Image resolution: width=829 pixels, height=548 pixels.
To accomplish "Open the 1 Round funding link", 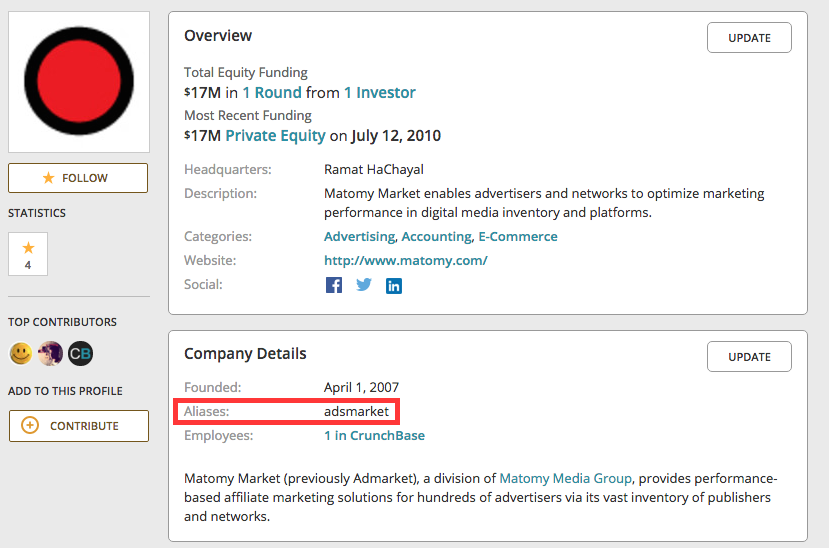I will (x=272, y=92).
